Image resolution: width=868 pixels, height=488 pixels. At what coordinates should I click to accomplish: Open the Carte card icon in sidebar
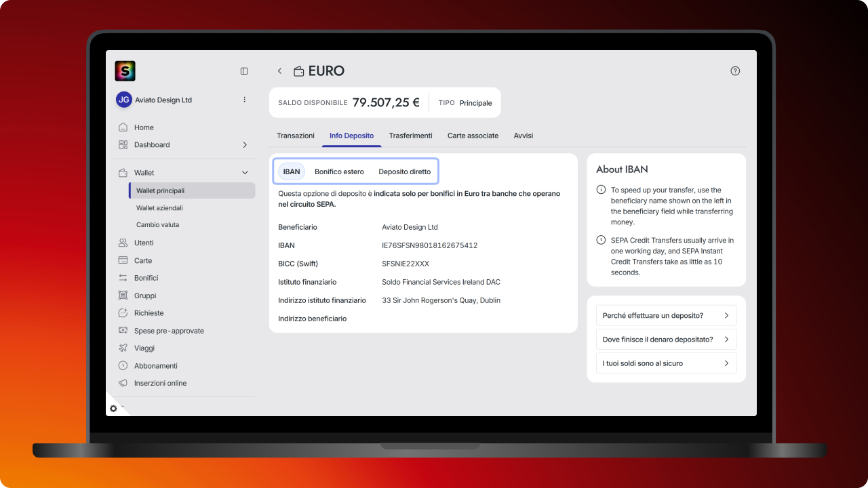pyautogui.click(x=123, y=260)
